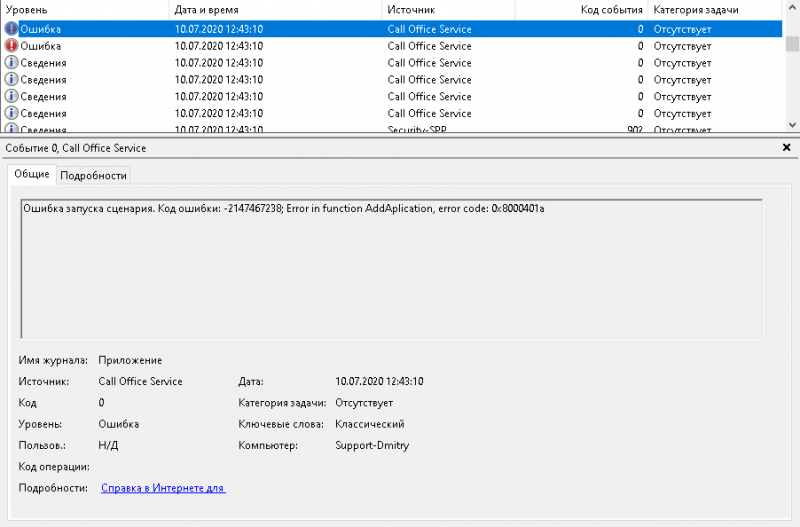Viewport: 800px width, 527px height.
Task: Click the event list scrollbar thumb
Action: tap(792, 44)
